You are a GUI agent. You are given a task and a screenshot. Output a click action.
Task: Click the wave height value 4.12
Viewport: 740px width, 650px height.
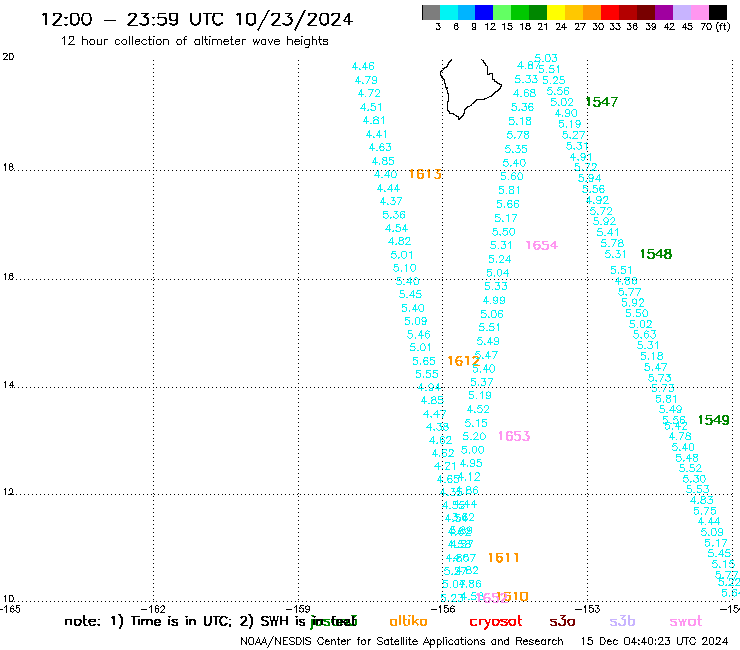[x=469, y=477]
